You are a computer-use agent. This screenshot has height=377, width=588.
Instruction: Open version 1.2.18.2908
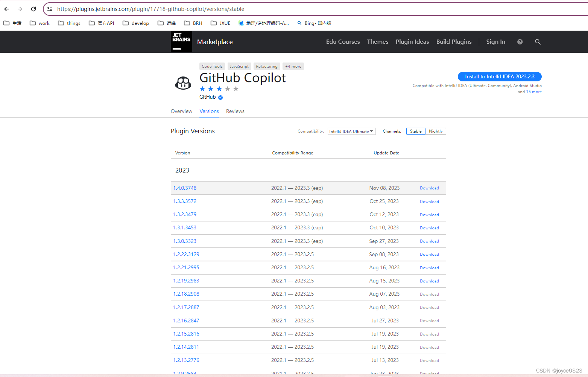click(x=186, y=294)
